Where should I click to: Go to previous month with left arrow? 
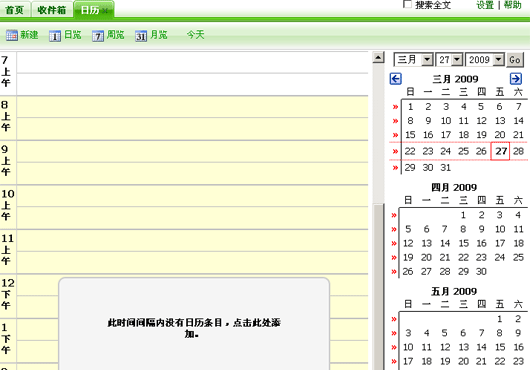click(395, 79)
